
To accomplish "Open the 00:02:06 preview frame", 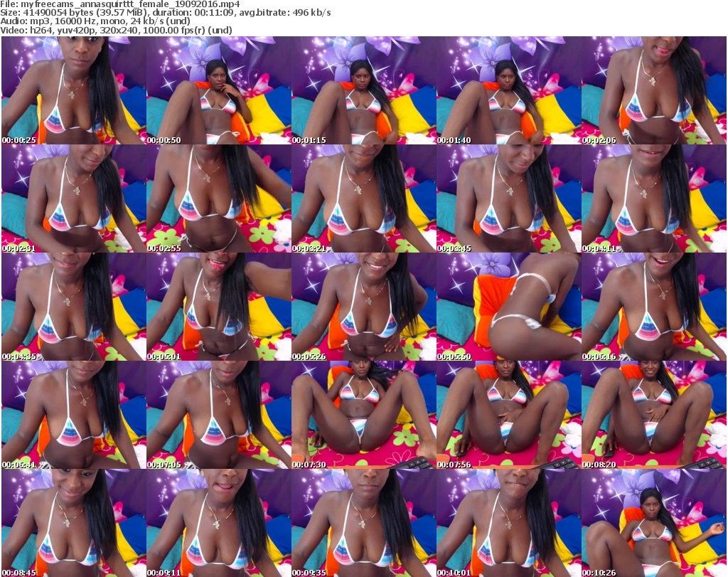I will click(x=654, y=90).
